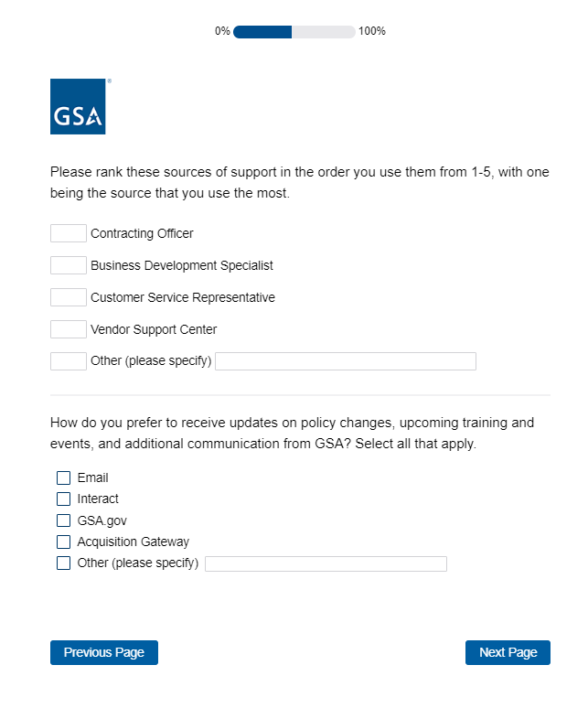
Task: Click rank box for Customer Service Representative
Action: tap(69, 297)
